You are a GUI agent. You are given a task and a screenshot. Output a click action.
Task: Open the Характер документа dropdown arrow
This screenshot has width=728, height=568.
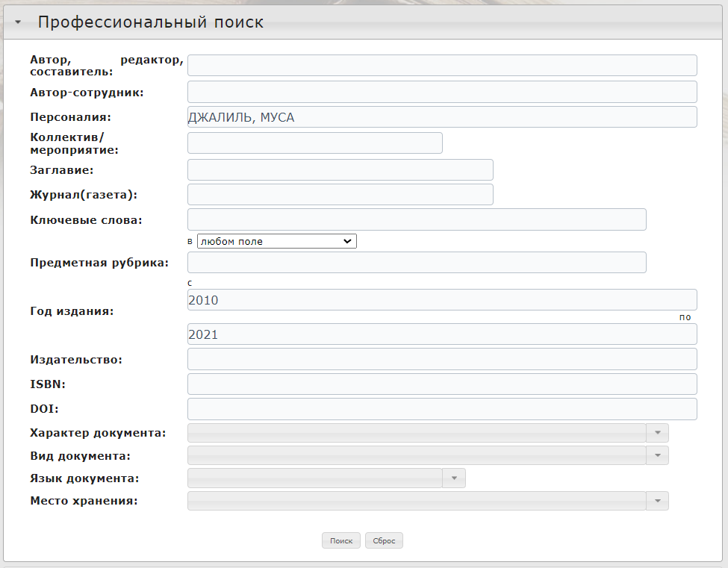[657, 433]
